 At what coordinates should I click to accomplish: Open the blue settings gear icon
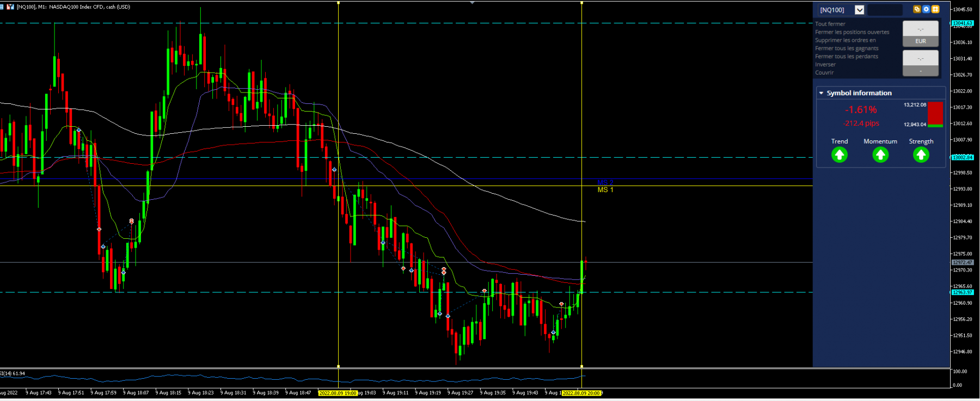coord(926,9)
